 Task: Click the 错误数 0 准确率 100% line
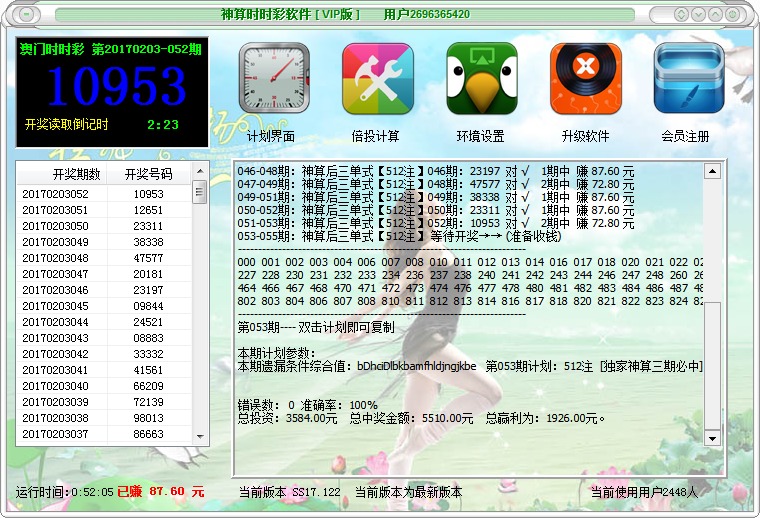tap(307, 405)
